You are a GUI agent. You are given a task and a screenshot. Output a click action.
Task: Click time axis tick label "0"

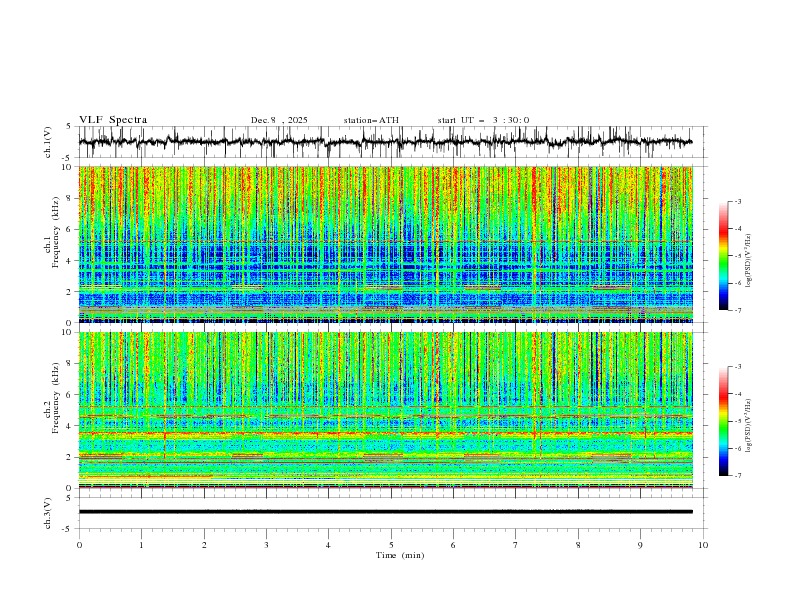pos(79,545)
